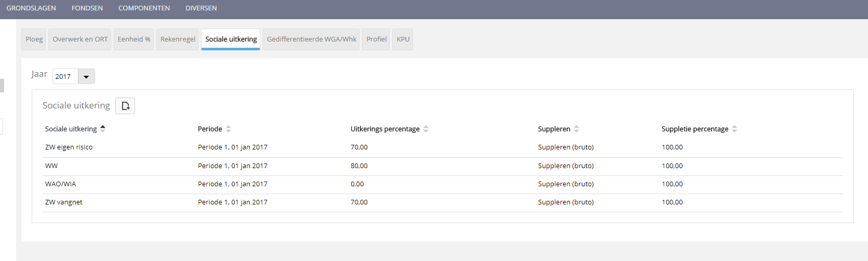This screenshot has width=868, height=261.
Task: Switch to the Profiel tab
Action: (376, 39)
